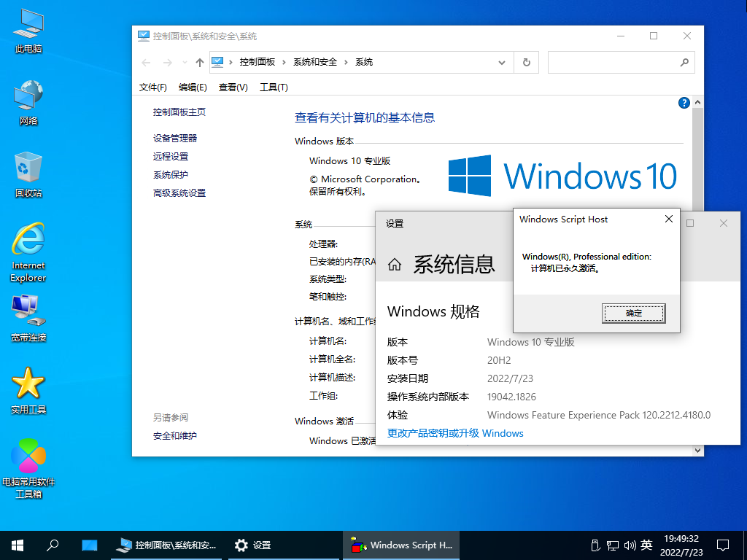The height and width of the screenshot is (560, 747).
Task: Click the network tray icon
Action: (613, 545)
